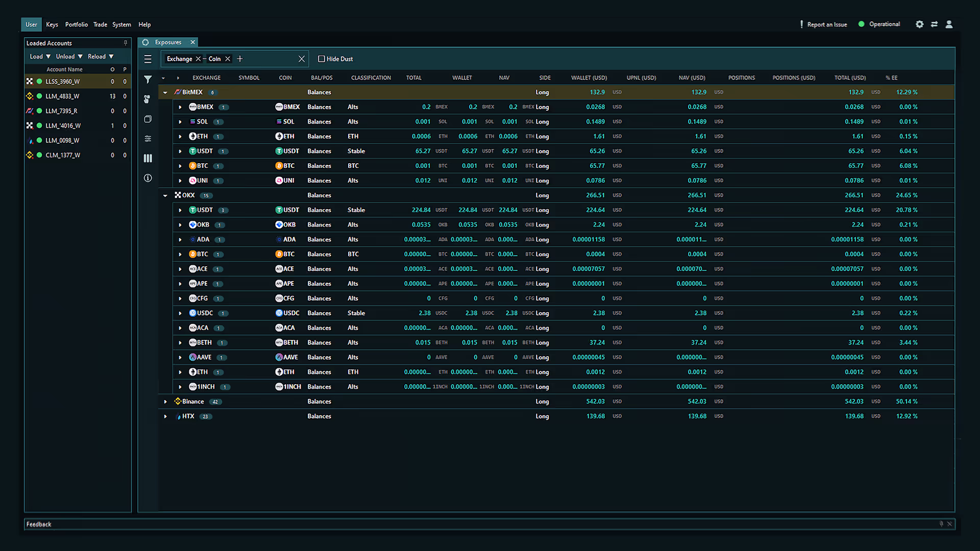The image size is (980, 551).
Task: Select account LLM_7395_R
Action: pyautogui.click(x=78, y=111)
